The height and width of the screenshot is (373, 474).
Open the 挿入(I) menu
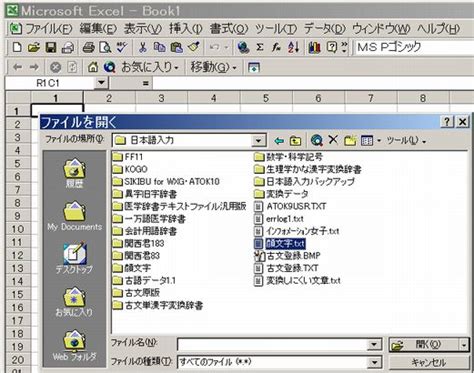(186, 29)
